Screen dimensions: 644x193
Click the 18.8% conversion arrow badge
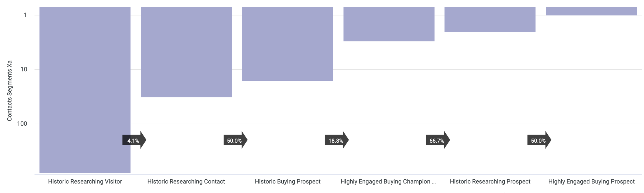coord(336,140)
